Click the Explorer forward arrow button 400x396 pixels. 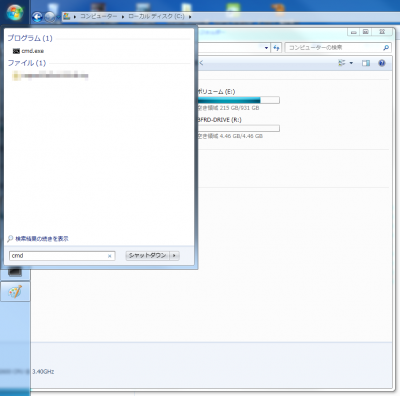click(50, 17)
